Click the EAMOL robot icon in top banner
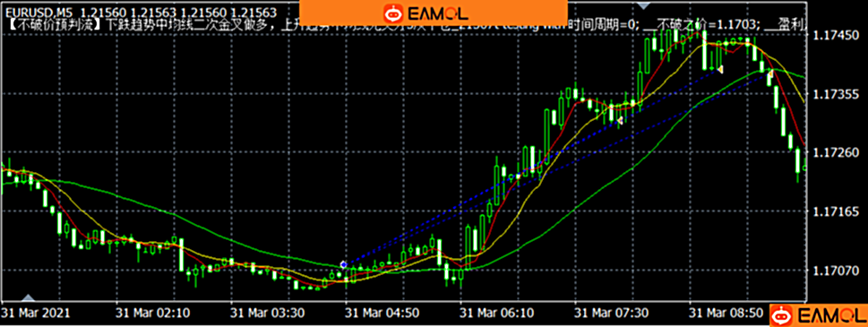Screen dimensions: 868x327 coord(393,13)
